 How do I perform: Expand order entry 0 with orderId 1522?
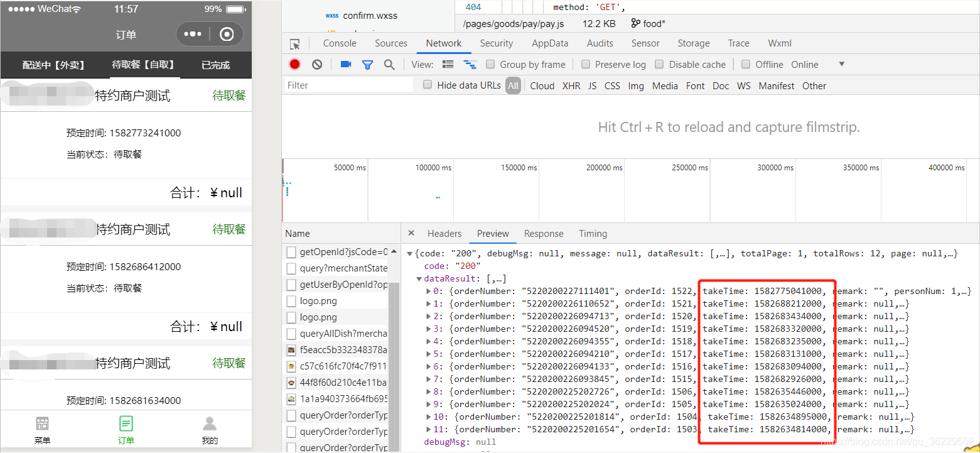tap(429, 292)
